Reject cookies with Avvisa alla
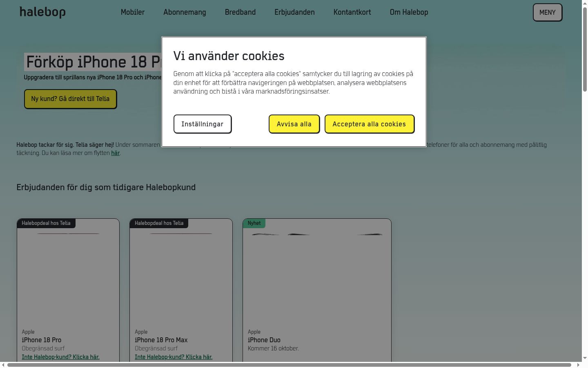588x368 pixels. pos(294,124)
